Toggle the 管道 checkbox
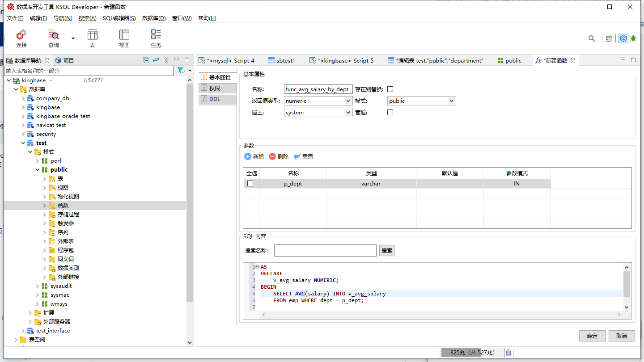The image size is (644, 362). pyautogui.click(x=390, y=113)
